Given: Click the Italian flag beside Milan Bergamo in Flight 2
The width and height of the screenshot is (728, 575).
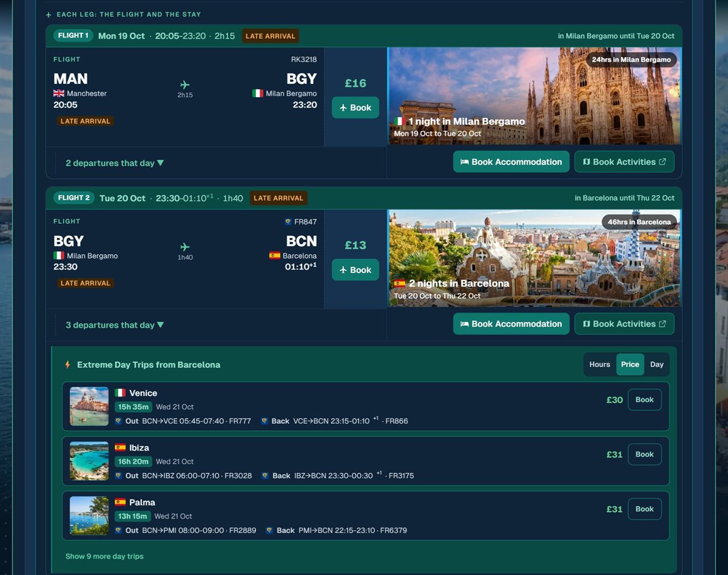Looking at the screenshot, I should (x=59, y=256).
